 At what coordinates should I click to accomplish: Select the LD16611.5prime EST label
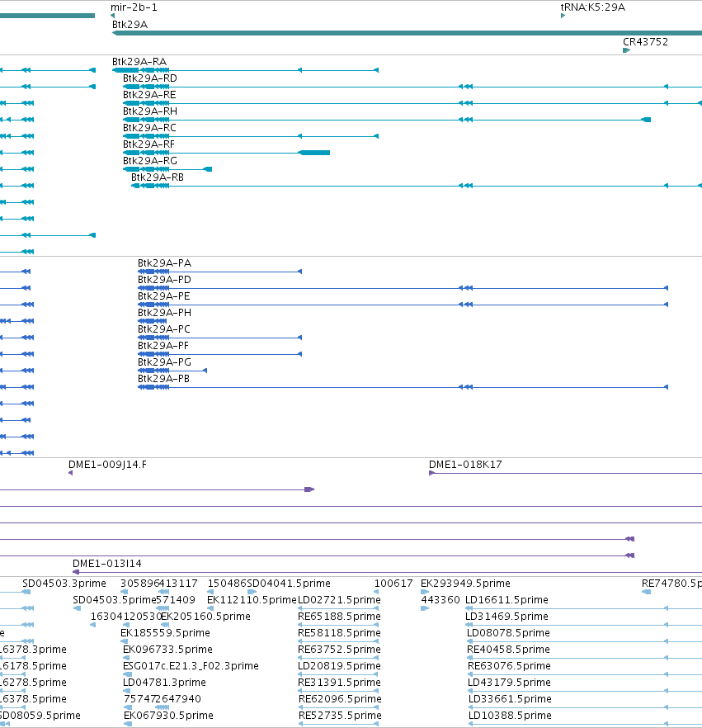click(506, 600)
